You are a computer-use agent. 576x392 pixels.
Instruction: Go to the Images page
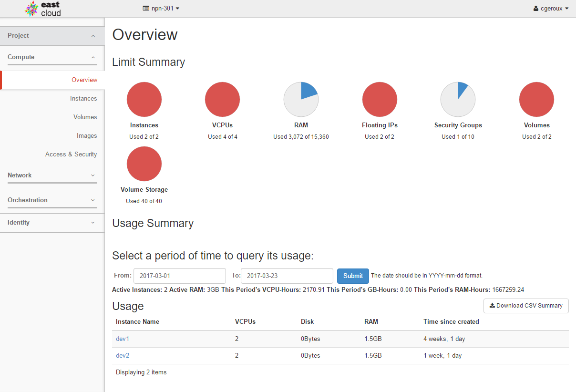87,136
